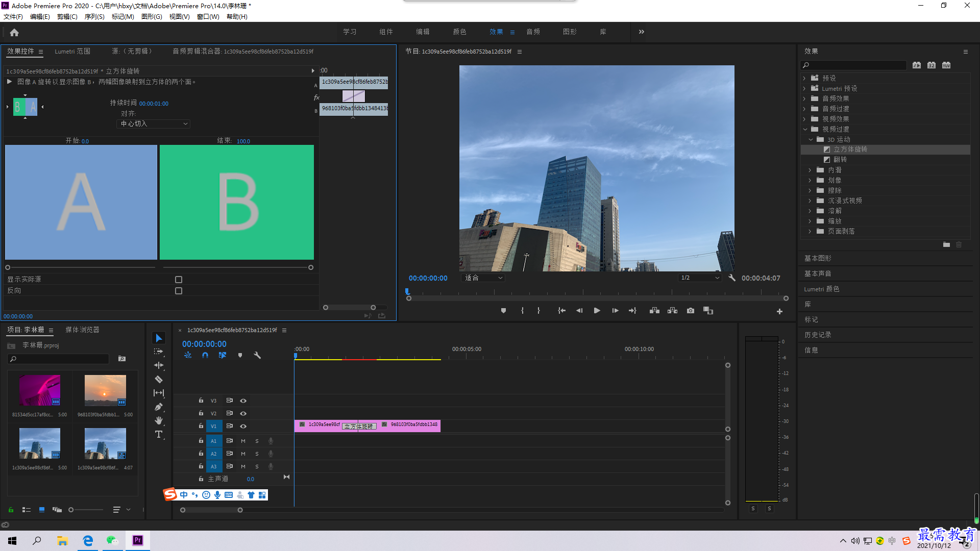The width and height of the screenshot is (980, 551).
Task: Switch to the 编辑 workspace
Action: [423, 32]
